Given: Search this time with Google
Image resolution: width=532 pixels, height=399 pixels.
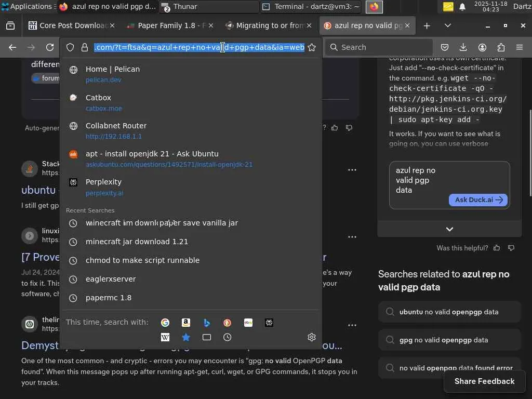Looking at the screenshot, I should tap(165, 323).
